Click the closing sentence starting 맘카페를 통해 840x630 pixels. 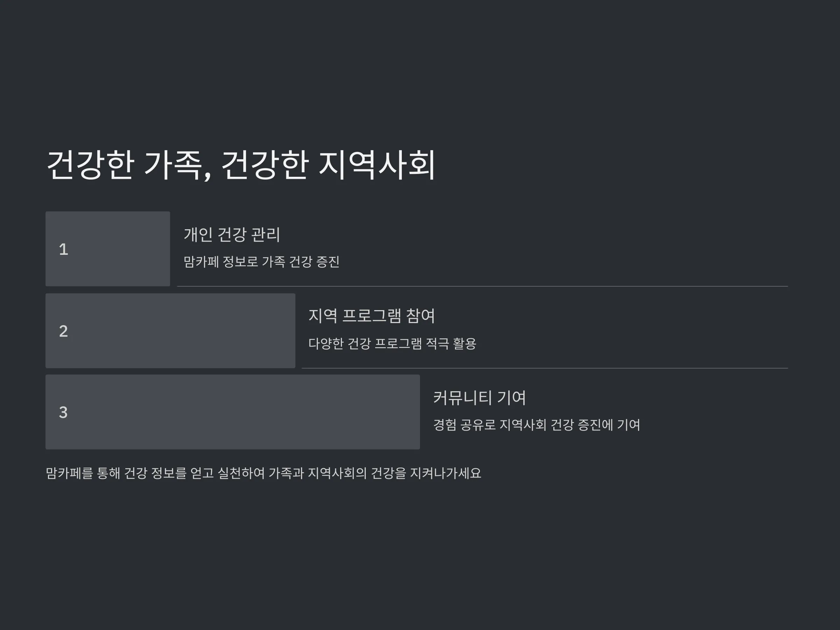click(264, 473)
